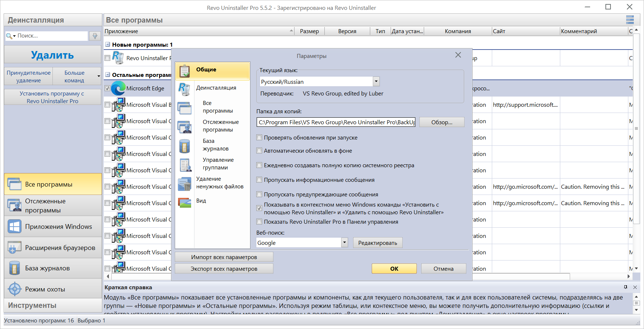The image size is (644, 329).
Task: Open the Инструменты section header
Action: [53, 305]
